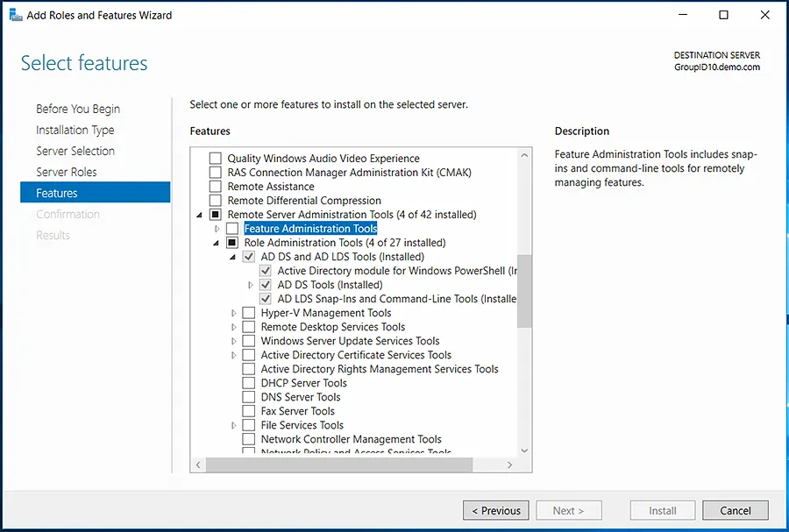Maximize the wizard window
The width and height of the screenshot is (789, 532).
[x=723, y=15]
